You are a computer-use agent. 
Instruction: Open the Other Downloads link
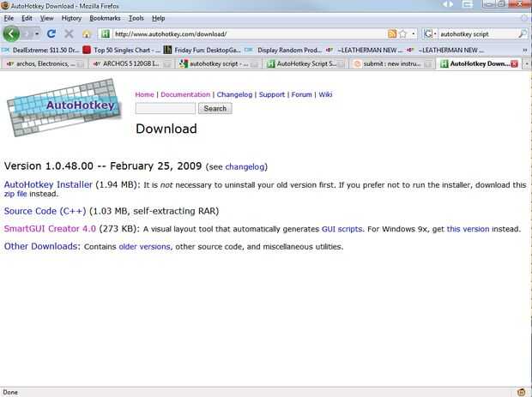click(40, 246)
